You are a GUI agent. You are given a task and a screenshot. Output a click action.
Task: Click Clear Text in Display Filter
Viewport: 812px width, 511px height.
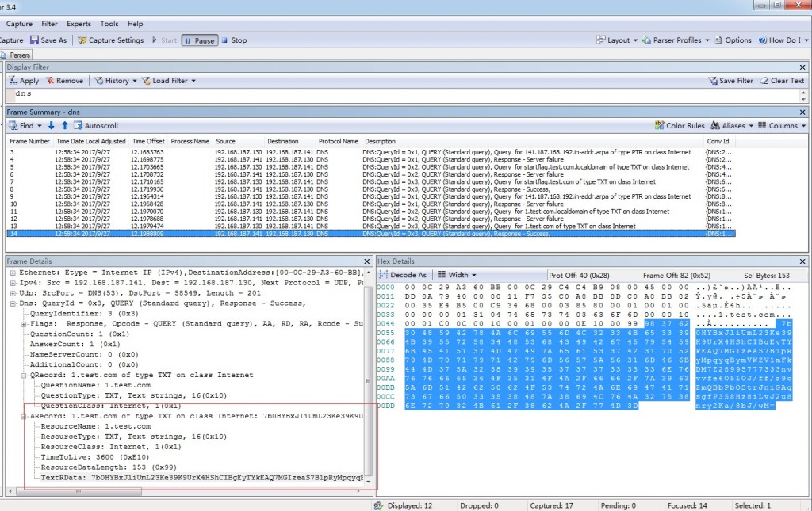click(x=782, y=81)
